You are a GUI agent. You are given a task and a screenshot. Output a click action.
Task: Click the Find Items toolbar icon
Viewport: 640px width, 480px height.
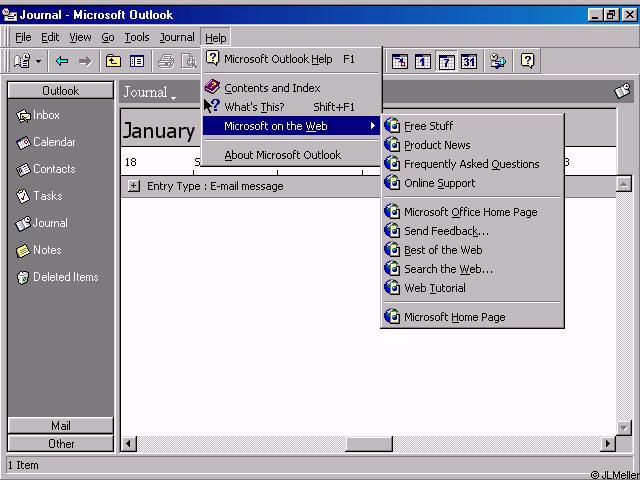point(498,62)
